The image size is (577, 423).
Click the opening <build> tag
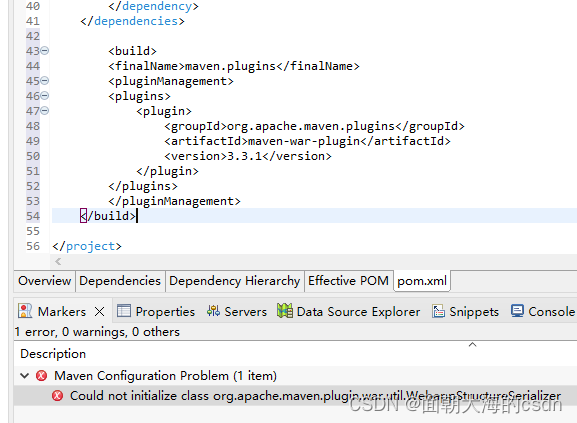point(132,51)
